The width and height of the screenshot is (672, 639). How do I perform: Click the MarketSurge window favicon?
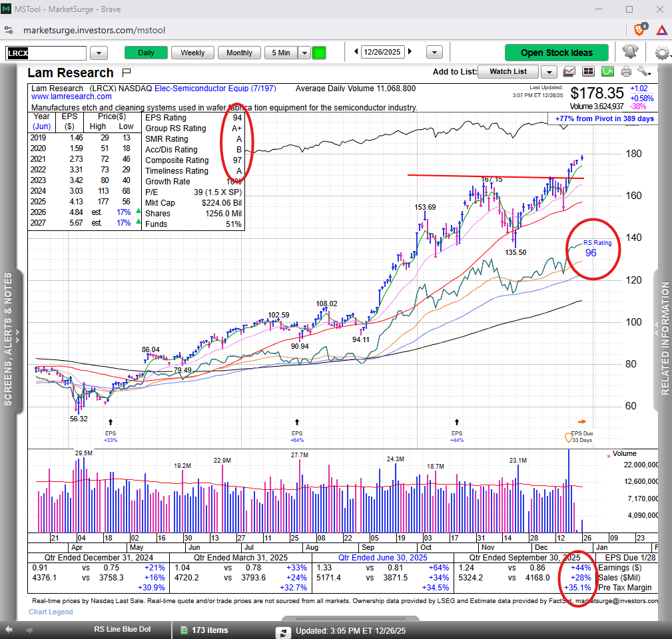pos(6,9)
